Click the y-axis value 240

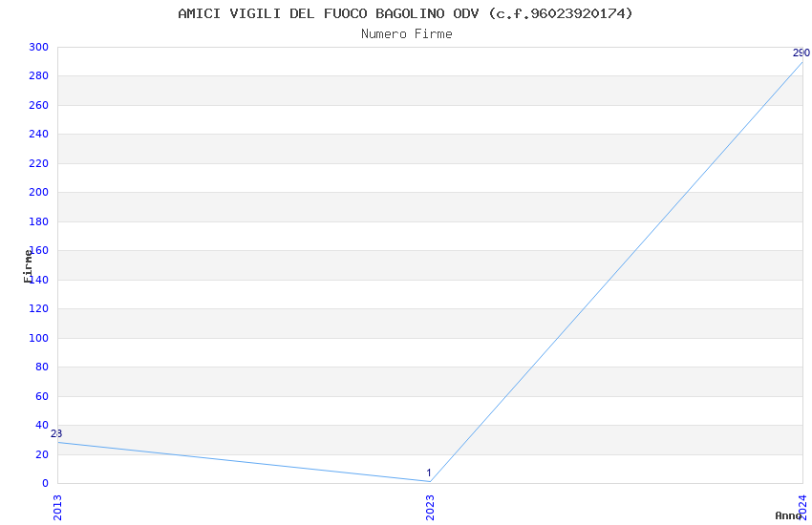(39, 134)
